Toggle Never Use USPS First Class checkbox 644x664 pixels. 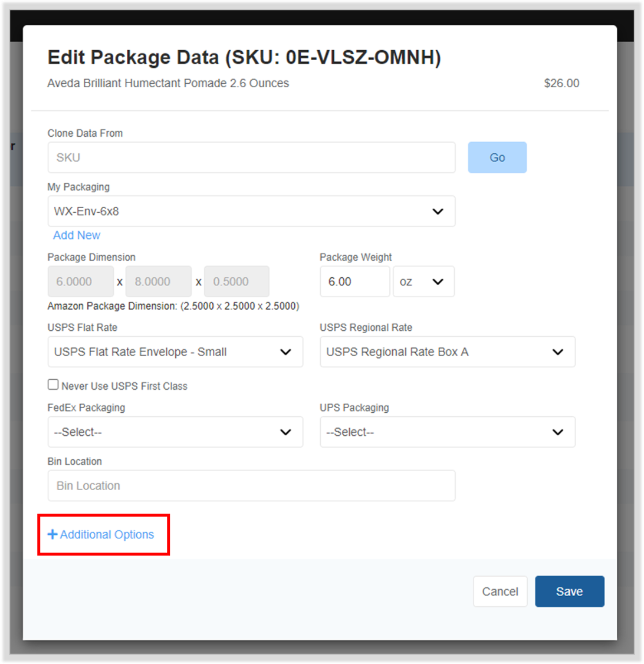(53, 384)
